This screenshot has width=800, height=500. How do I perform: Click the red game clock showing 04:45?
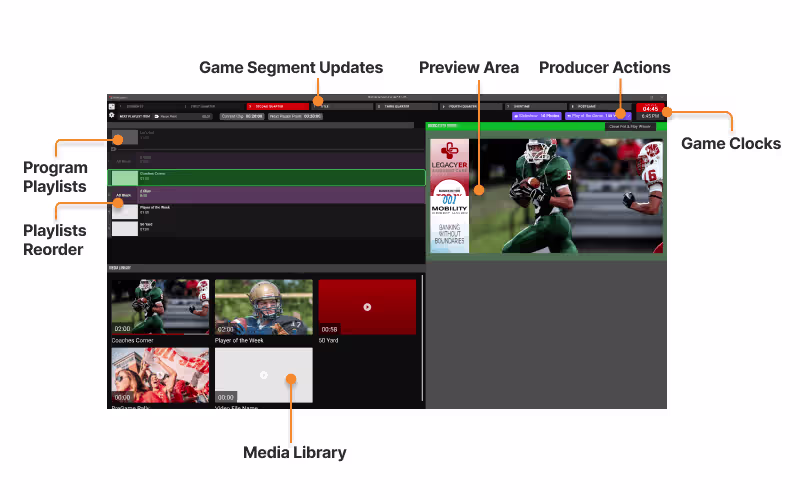(650, 108)
